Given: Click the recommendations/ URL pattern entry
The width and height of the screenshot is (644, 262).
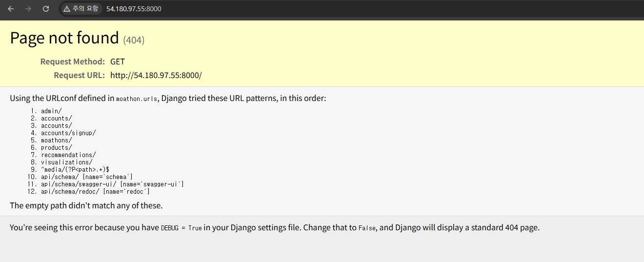Looking at the screenshot, I should [68, 155].
